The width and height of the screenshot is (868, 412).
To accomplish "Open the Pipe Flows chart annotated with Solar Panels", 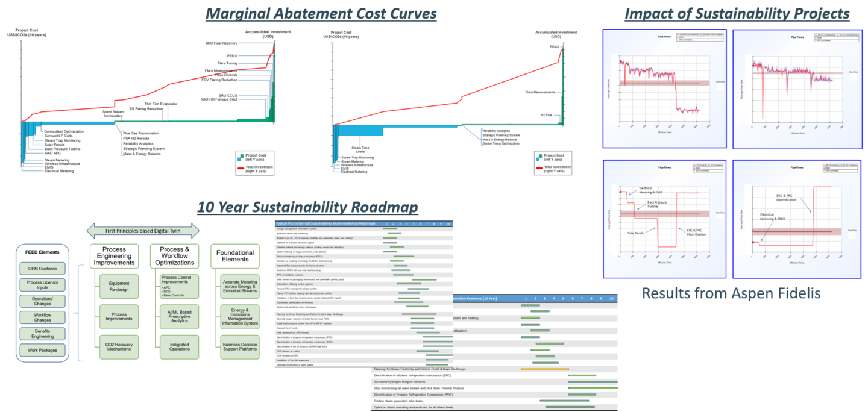I will pos(664,219).
